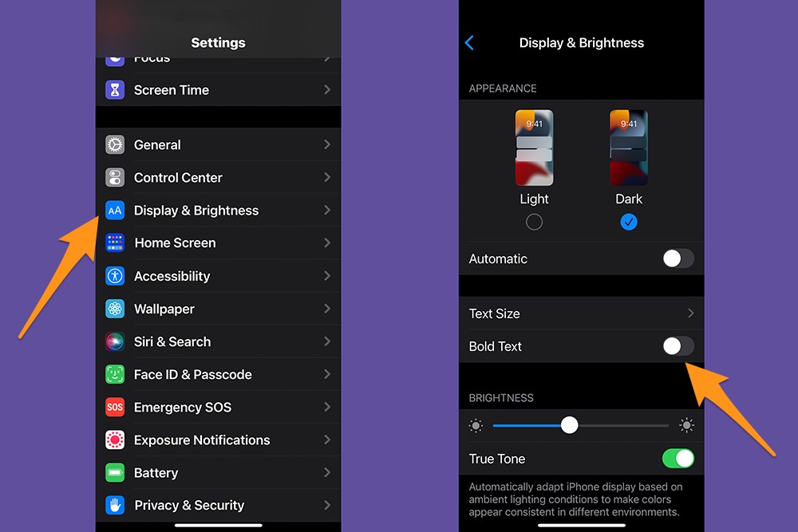Tap the Display & Brightness AA icon
Image resolution: width=798 pixels, height=532 pixels.
[115, 211]
